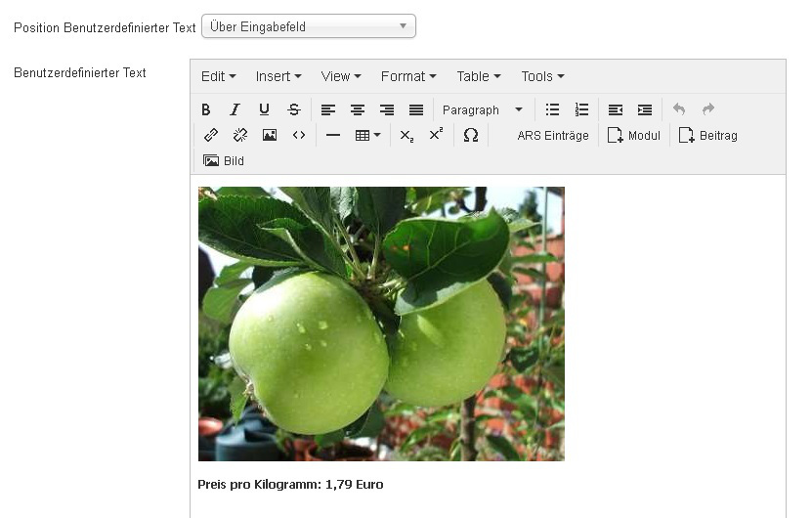Insert a bulleted list
The height and width of the screenshot is (518, 812).
coord(552,110)
